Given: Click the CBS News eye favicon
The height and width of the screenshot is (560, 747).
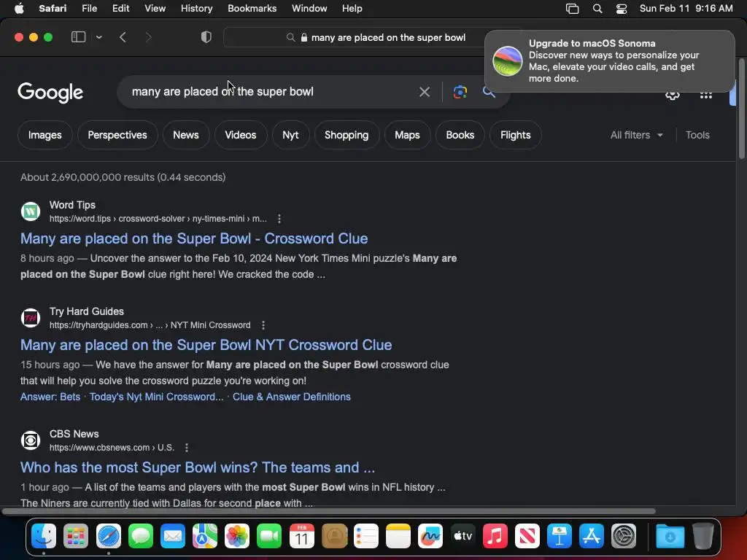Looking at the screenshot, I should point(31,440).
